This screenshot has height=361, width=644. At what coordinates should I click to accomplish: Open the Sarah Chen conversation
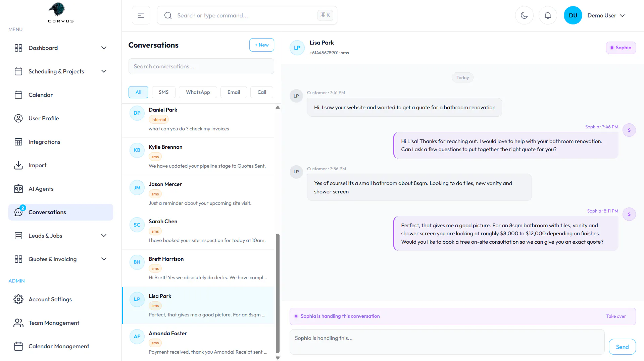coord(198,231)
